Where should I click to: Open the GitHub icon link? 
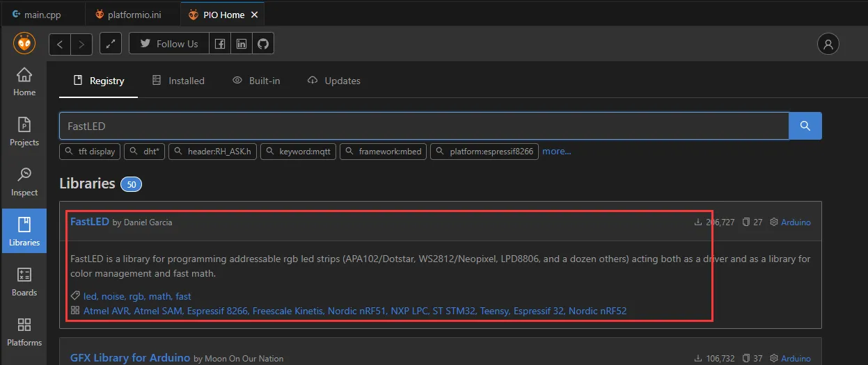click(262, 44)
